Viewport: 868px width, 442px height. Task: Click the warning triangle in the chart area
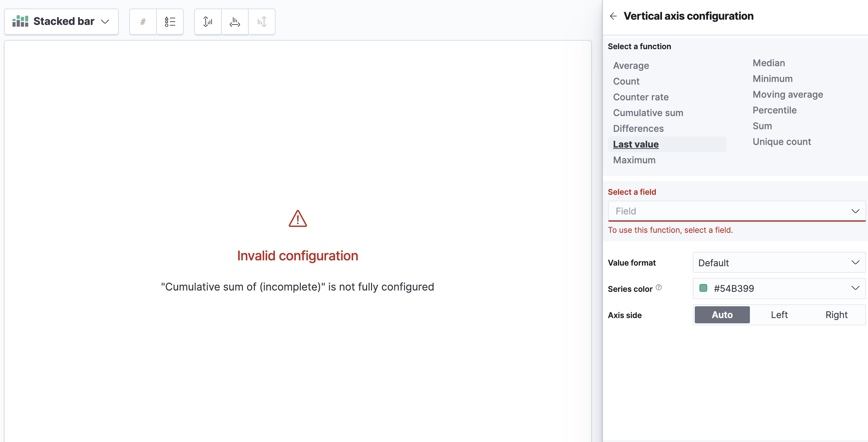point(297,219)
